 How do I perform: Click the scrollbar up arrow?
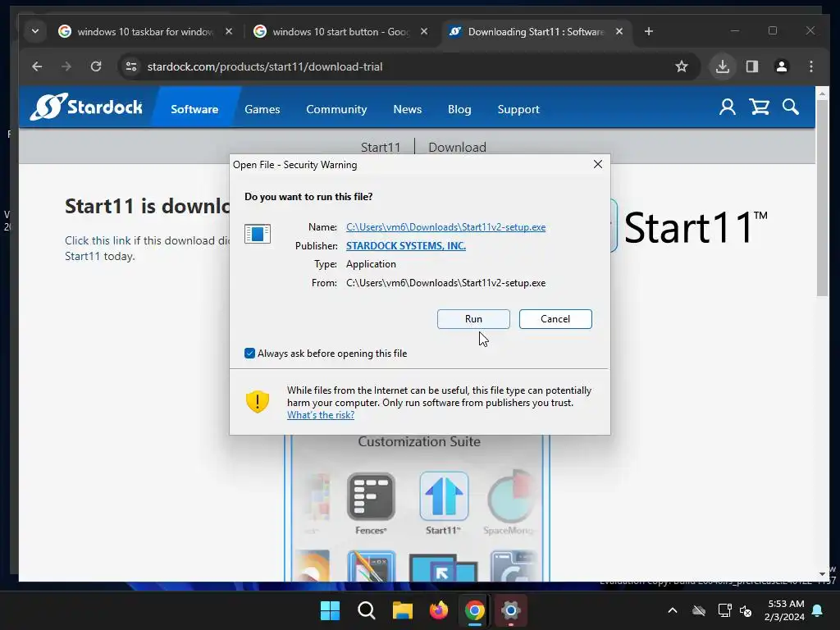(x=822, y=94)
